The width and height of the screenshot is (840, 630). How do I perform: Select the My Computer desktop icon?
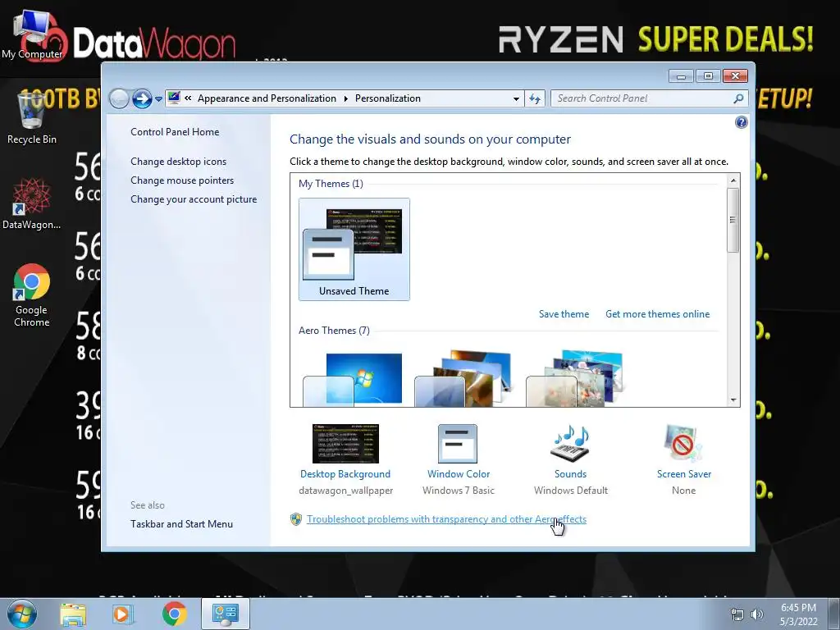click(x=32, y=34)
